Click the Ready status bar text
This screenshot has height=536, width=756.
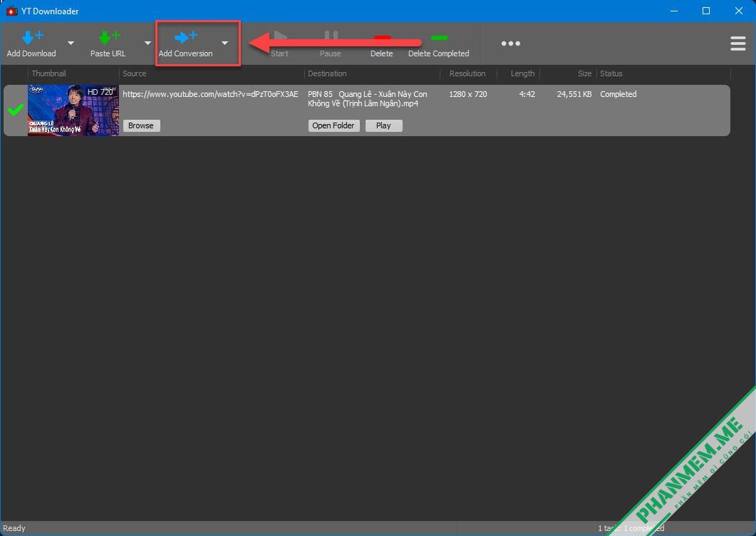click(14, 528)
